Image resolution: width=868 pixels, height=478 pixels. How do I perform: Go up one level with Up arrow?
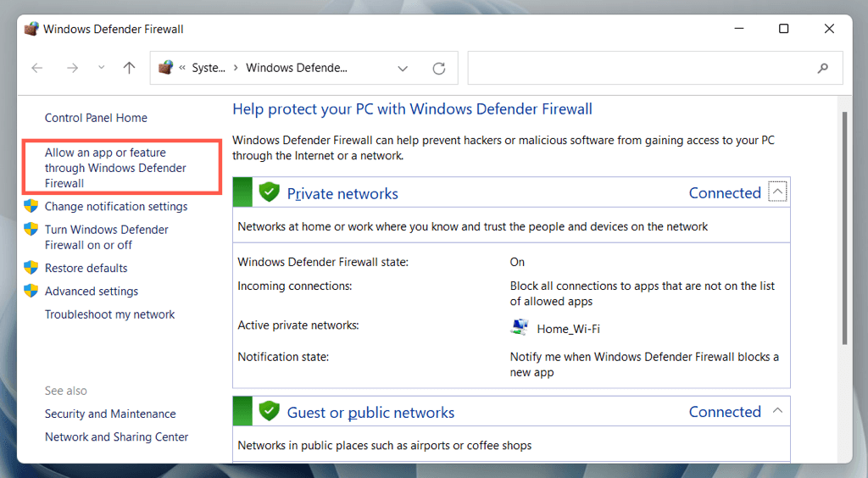[129, 69]
